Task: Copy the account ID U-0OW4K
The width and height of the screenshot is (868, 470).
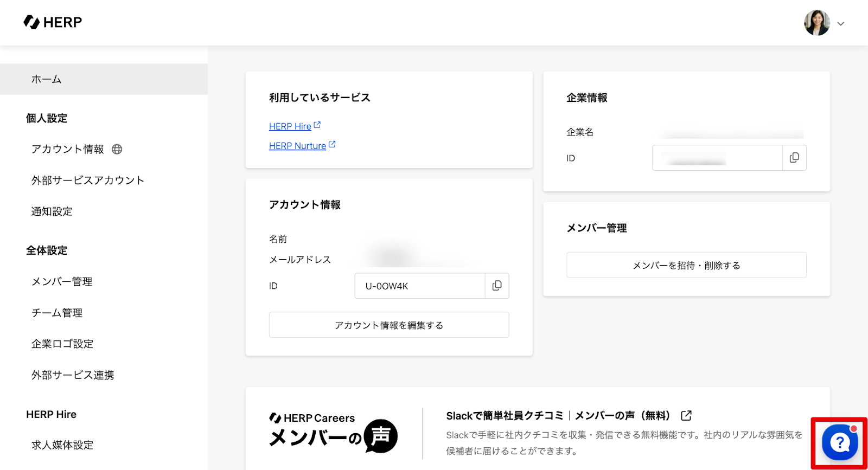Action: pos(496,286)
